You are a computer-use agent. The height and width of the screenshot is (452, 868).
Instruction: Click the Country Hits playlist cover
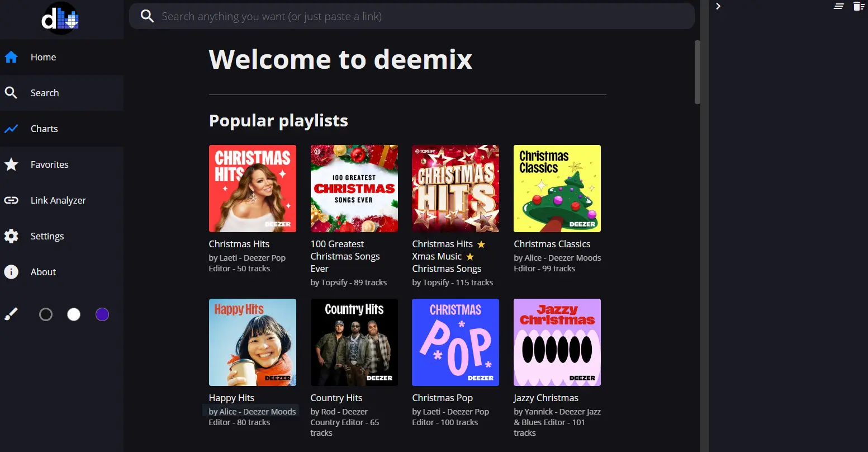354,342
